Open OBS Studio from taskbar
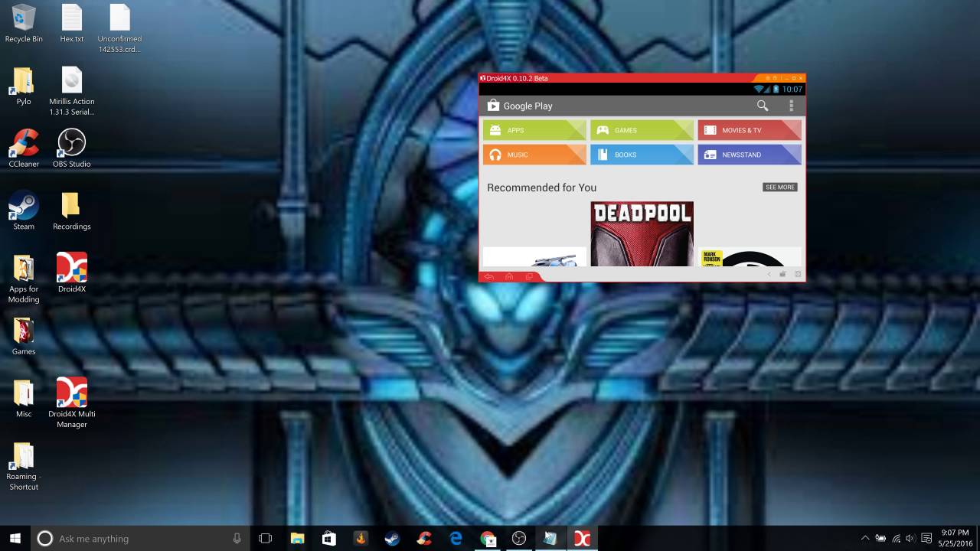The height and width of the screenshot is (551, 980). tap(519, 538)
